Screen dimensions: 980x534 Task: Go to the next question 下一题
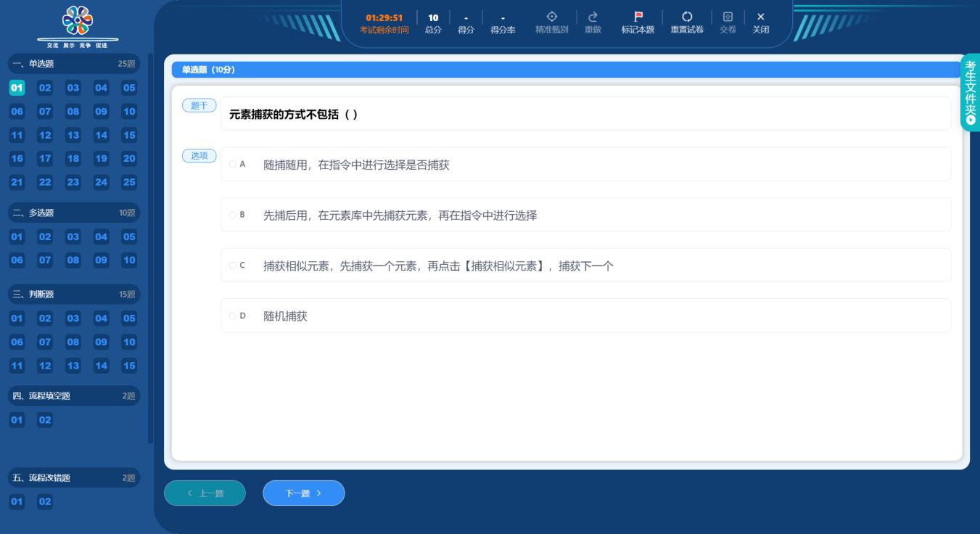[303, 493]
